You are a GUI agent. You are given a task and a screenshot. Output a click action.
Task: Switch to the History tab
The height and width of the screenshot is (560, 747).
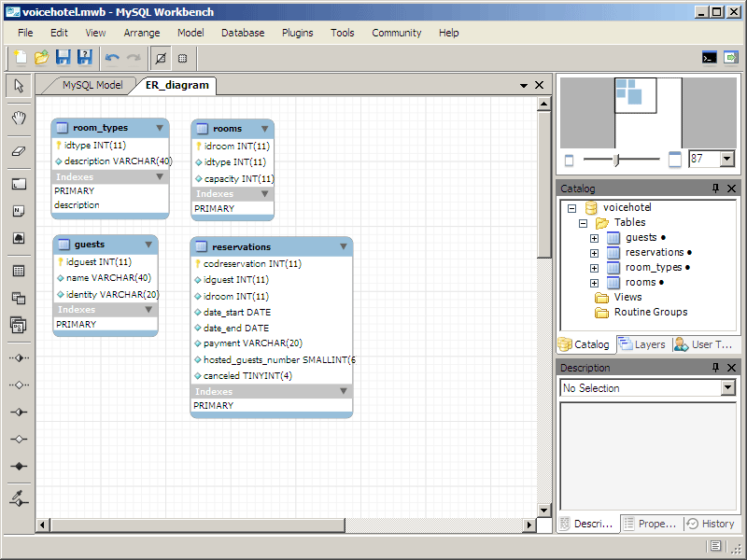coord(711,524)
